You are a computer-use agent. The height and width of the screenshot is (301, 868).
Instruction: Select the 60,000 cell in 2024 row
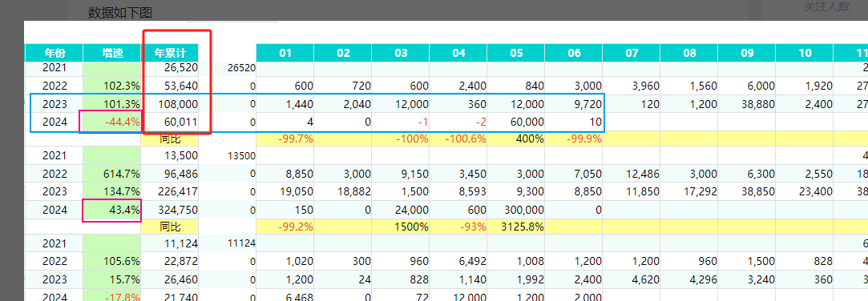pyautogui.click(x=516, y=122)
